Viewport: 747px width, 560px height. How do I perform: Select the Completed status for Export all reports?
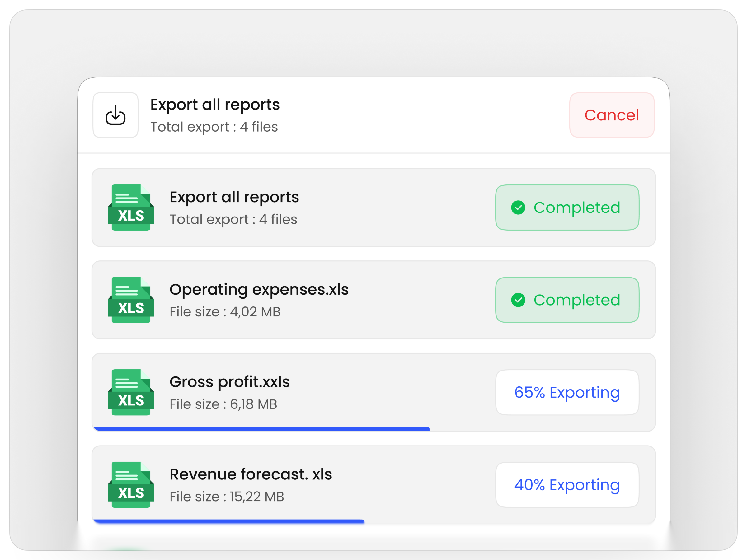567,208
